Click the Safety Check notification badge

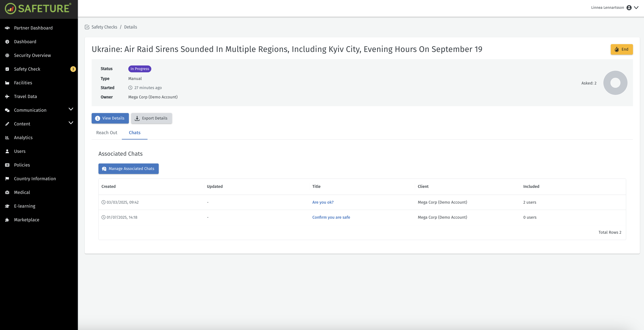[73, 69]
